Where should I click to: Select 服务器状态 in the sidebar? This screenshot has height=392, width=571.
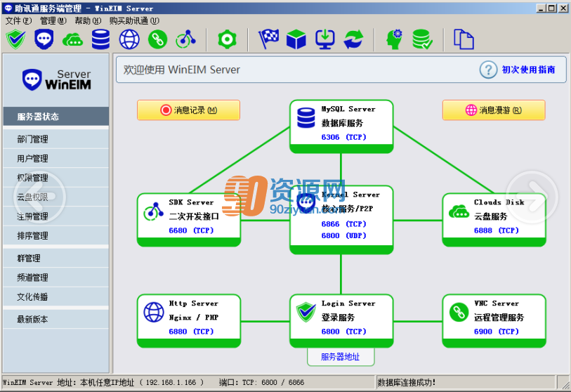pos(56,117)
